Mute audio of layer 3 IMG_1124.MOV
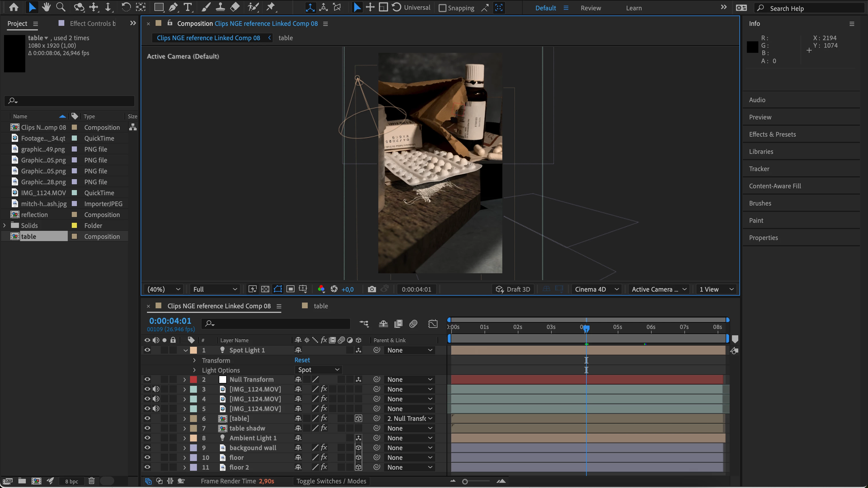The image size is (868, 488). click(x=156, y=389)
